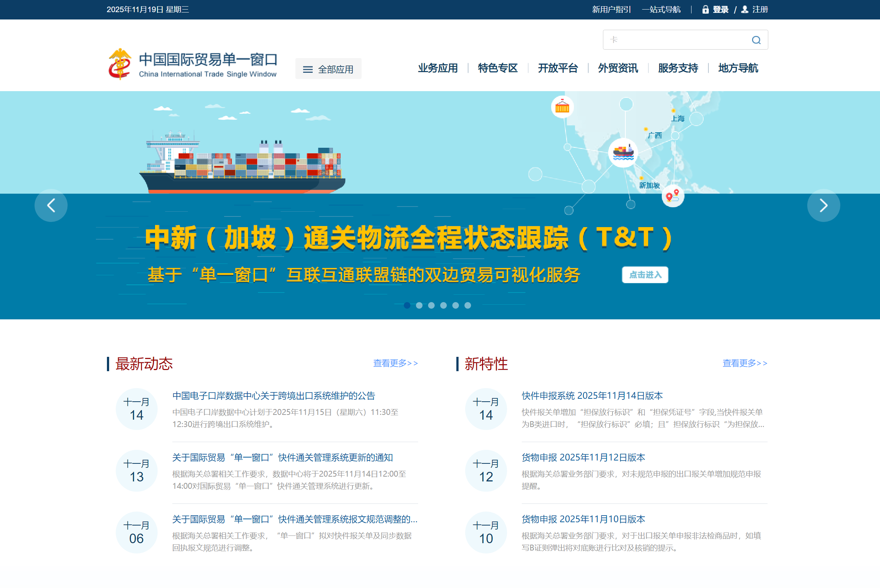Image resolution: width=880 pixels, height=588 pixels.
Task: Click the container icon on banner map
Action: click(562, 107)
